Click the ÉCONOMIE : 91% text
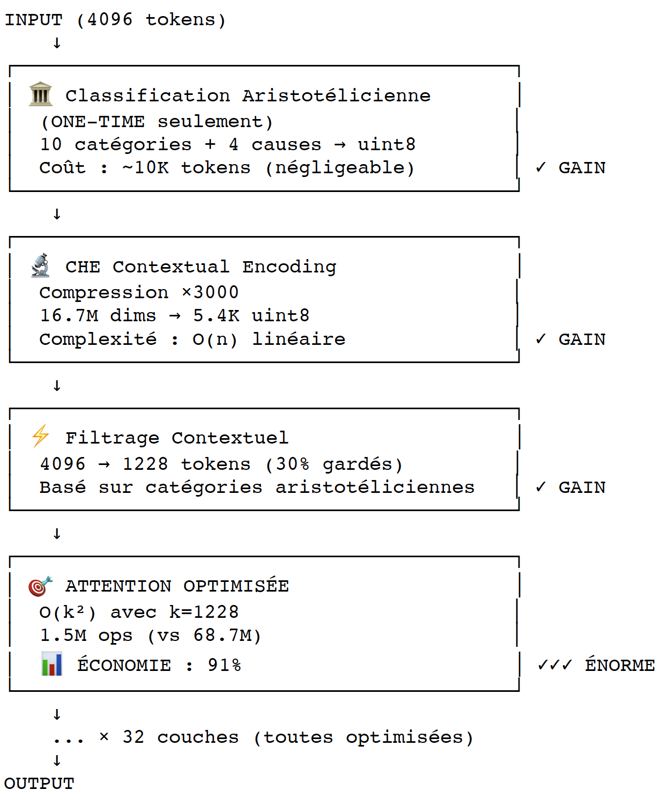 pos(159,665)
